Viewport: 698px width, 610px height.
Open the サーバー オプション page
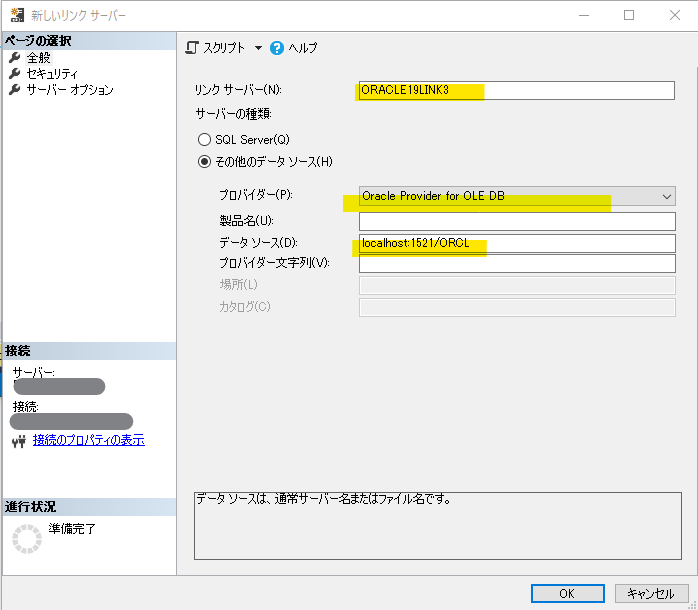click(x=70, y=90)
